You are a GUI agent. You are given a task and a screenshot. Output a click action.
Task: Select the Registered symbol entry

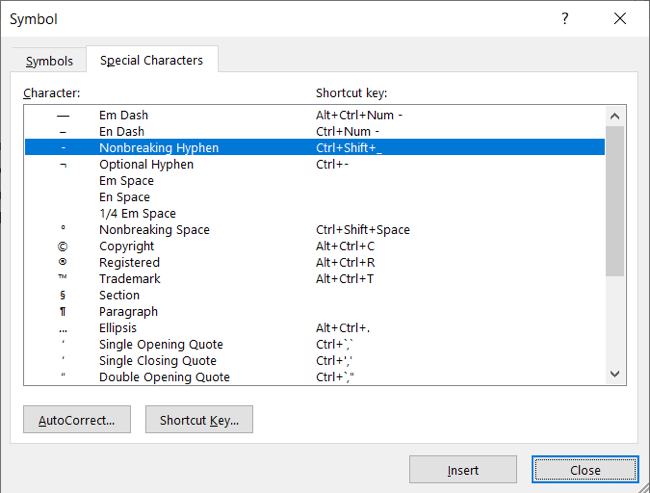click(x=129, y=262)
